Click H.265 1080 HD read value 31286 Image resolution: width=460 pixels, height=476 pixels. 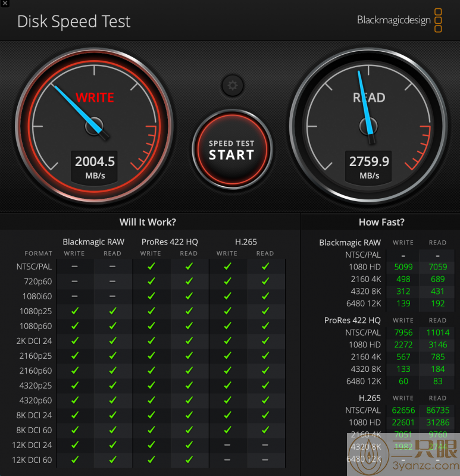click(x=437, y=422)
